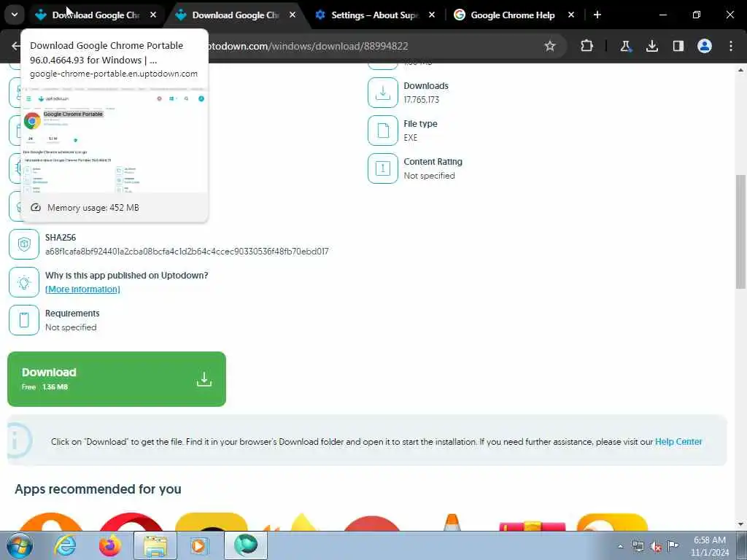
Task: Open the media player taskbar icon
Action: [198, 545]
